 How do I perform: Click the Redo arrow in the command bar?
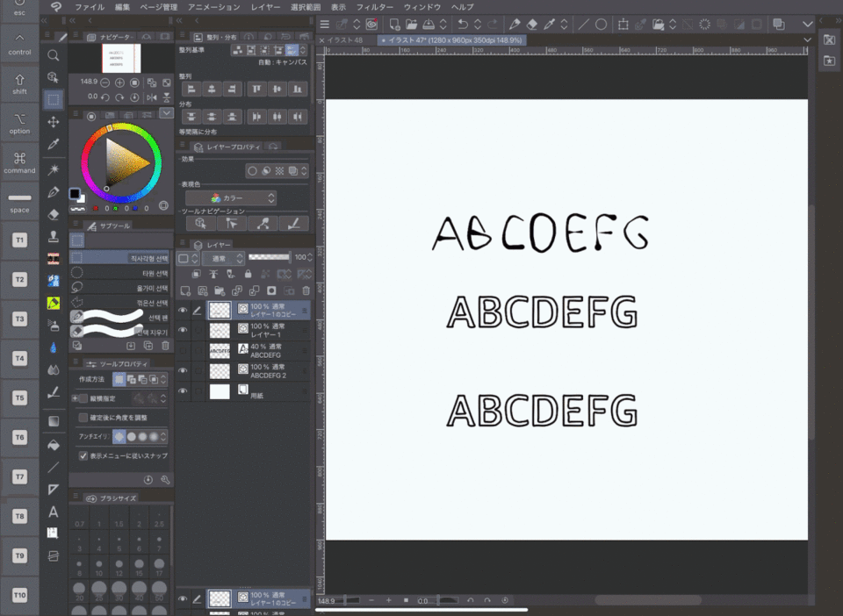point(492,25)
